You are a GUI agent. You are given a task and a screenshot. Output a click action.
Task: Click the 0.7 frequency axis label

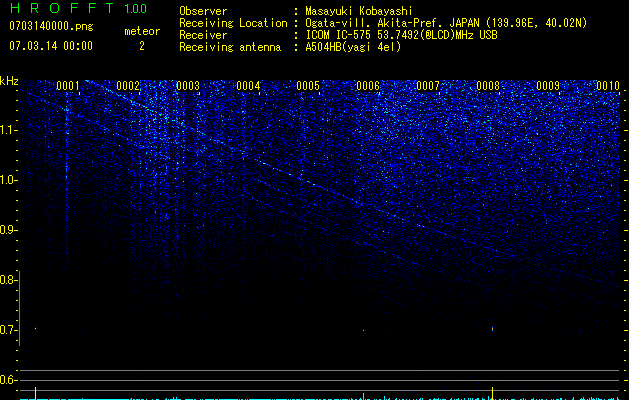8,330
